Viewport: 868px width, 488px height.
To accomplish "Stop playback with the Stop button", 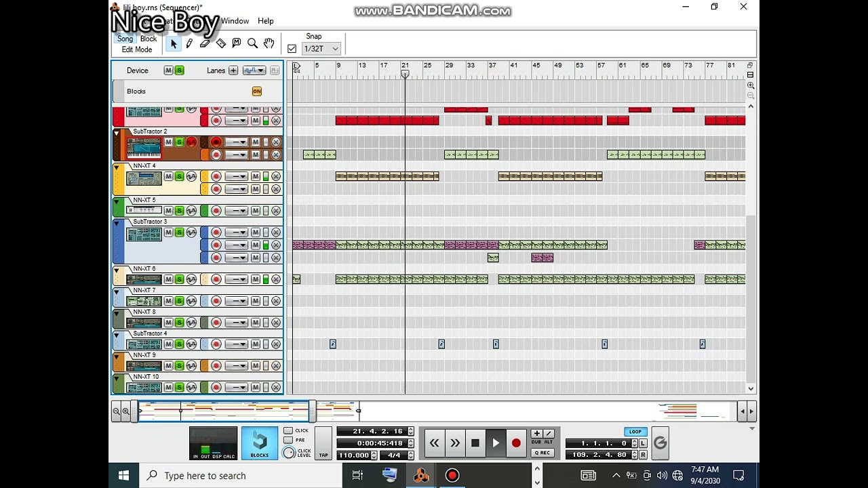I will coord(475,443).
